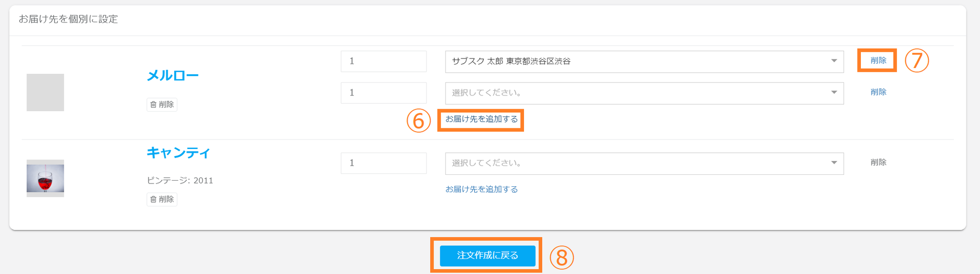Expand the キャンティ destination dropdown
Viewport: 980px width, 274px height.
tap(834, 163)
